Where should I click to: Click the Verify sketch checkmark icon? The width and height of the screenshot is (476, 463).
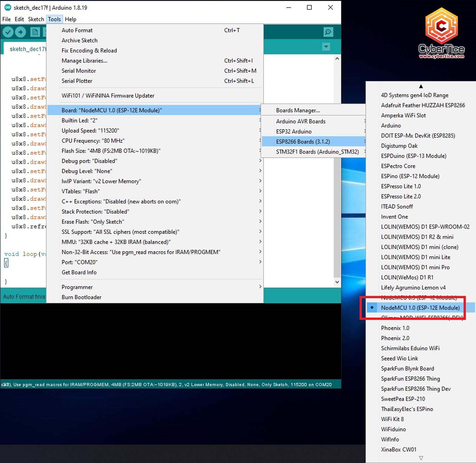click(x=8, y=32)
